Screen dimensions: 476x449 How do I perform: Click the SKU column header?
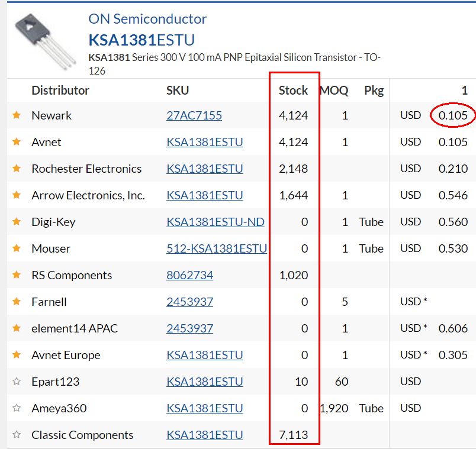pyautogui.click(x=178, y=91)
